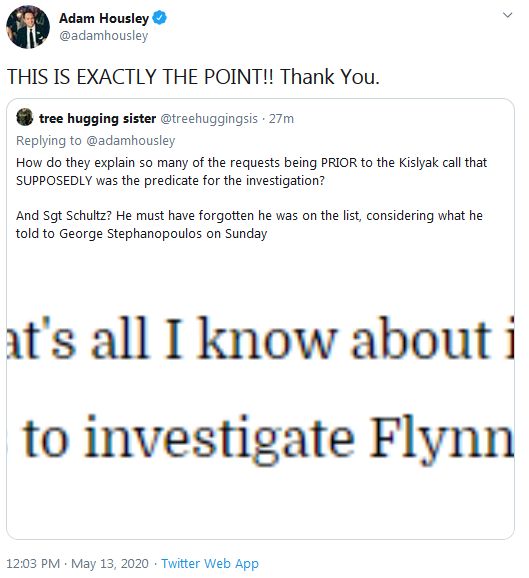Open the 12:03 PM May 13, 2020 timestamp

[x=77, y=564]
